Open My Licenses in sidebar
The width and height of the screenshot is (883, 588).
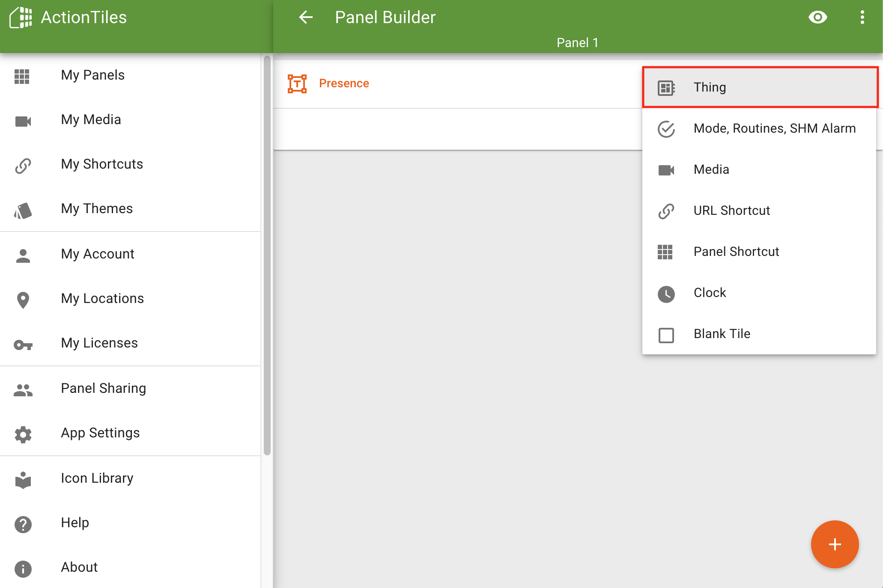pos(130,343)
